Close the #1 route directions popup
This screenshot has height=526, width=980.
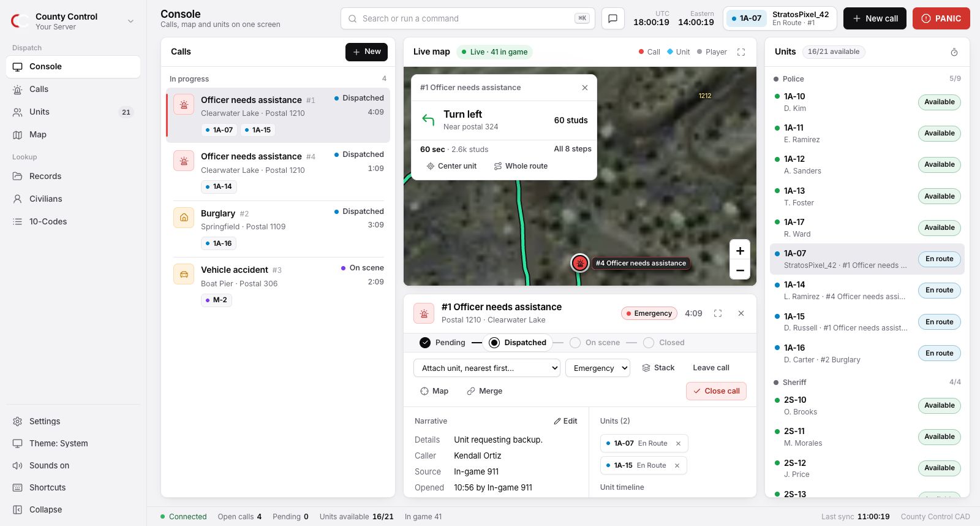[585, 88]
